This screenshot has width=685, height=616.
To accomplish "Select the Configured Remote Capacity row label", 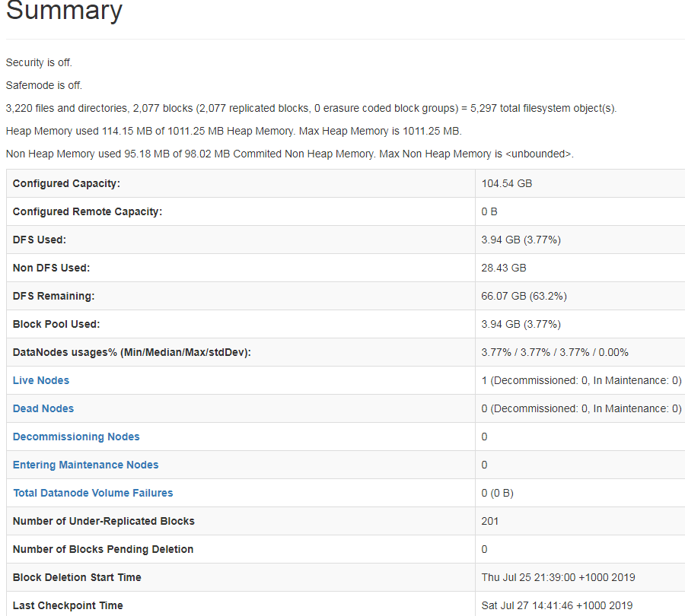I will pyautogui.click(x=88, y=211).
